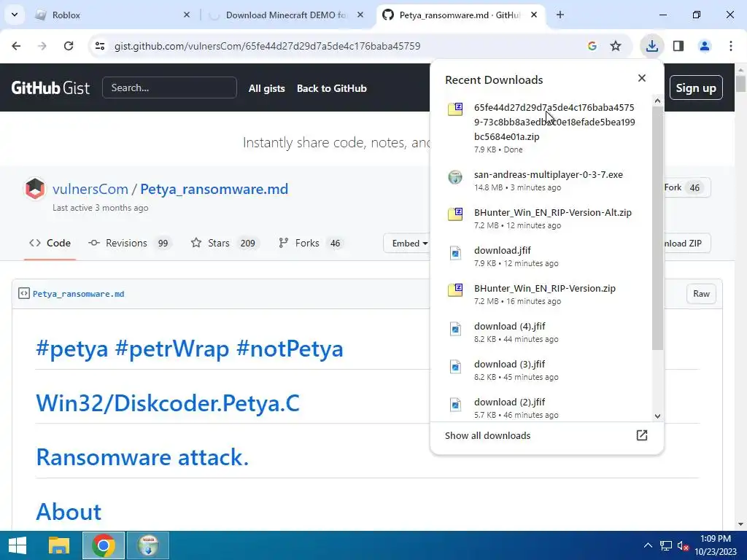747x560 pixels.
Task: Open the Revisions tab
Action: 130,243
